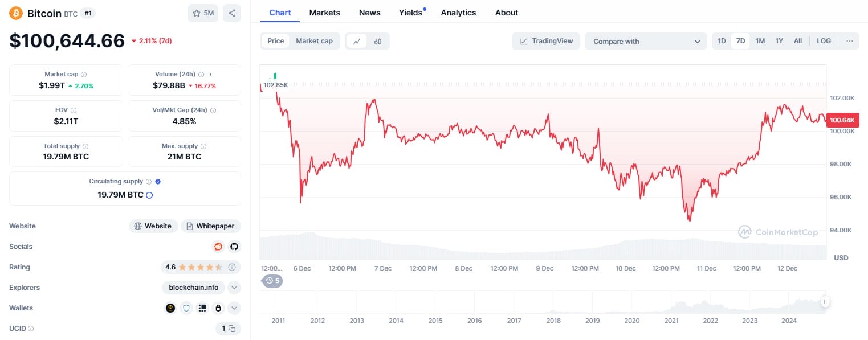The width and height of the screenshot is (868, 340).
Task: Switch to the Yields tab
Action: coord(411,13)
